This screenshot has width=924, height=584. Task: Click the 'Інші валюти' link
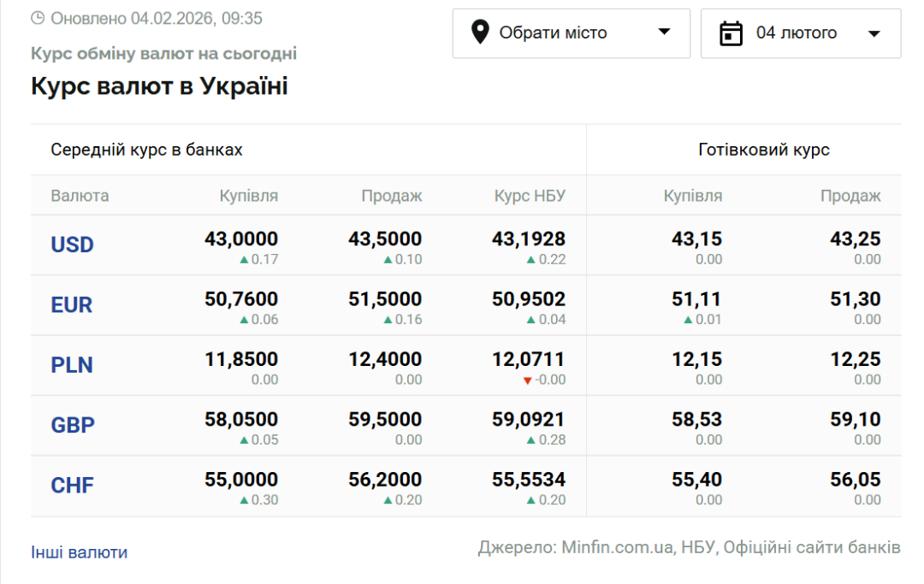pyautogui.click(x=79, y=552)
